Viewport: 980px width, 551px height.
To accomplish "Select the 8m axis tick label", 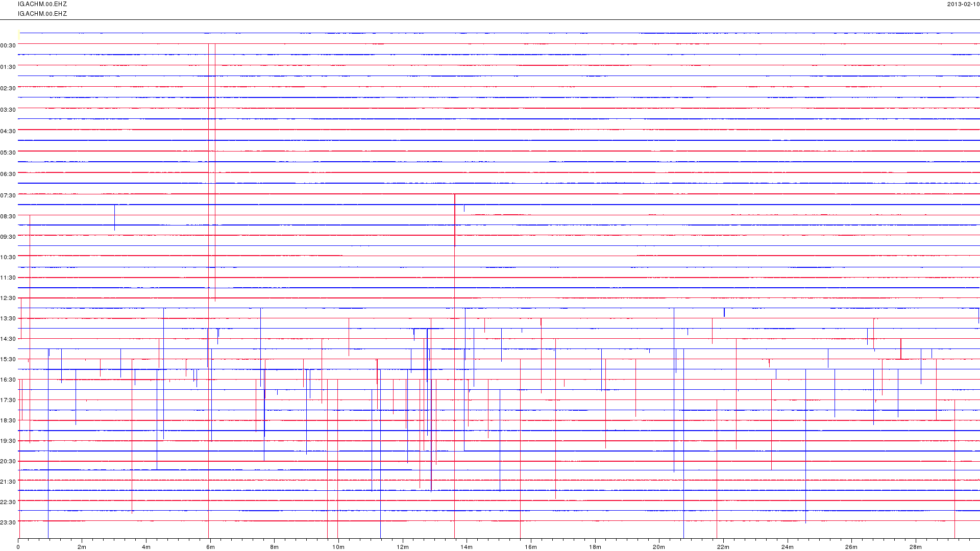I will tap(275, 547).
